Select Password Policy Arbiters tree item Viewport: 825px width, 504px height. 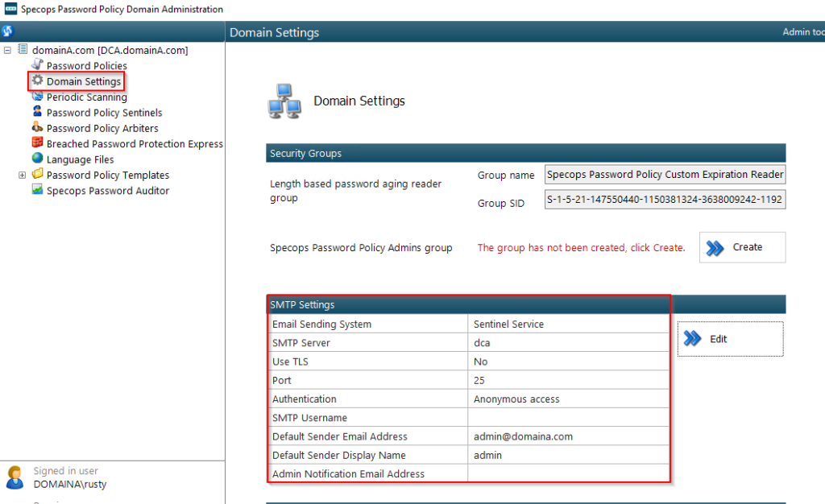pos(102,128)
